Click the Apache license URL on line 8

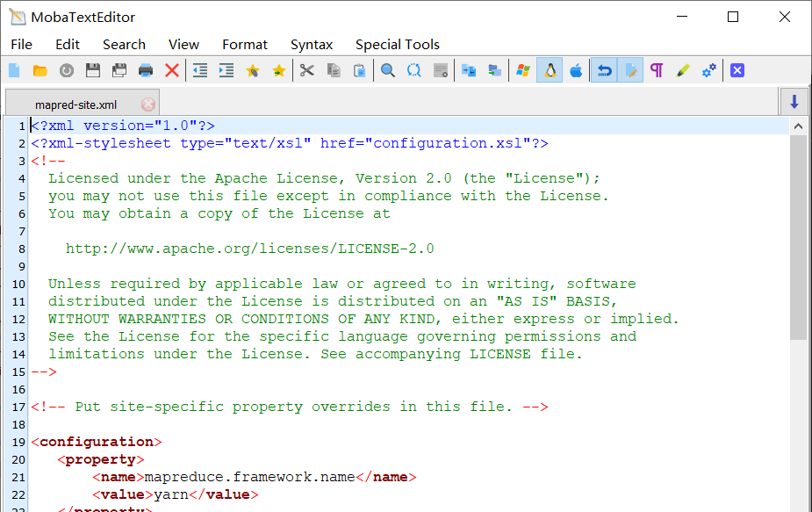pos(249,249)
